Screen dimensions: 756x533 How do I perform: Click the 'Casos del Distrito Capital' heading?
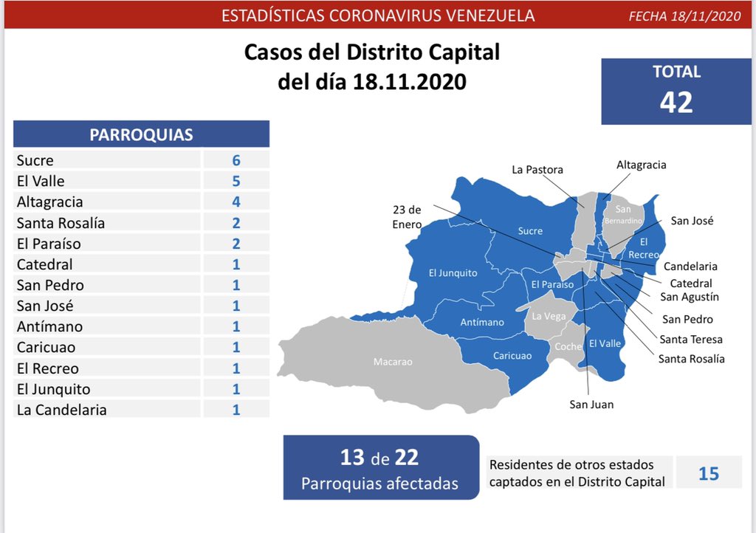(372, 52)
